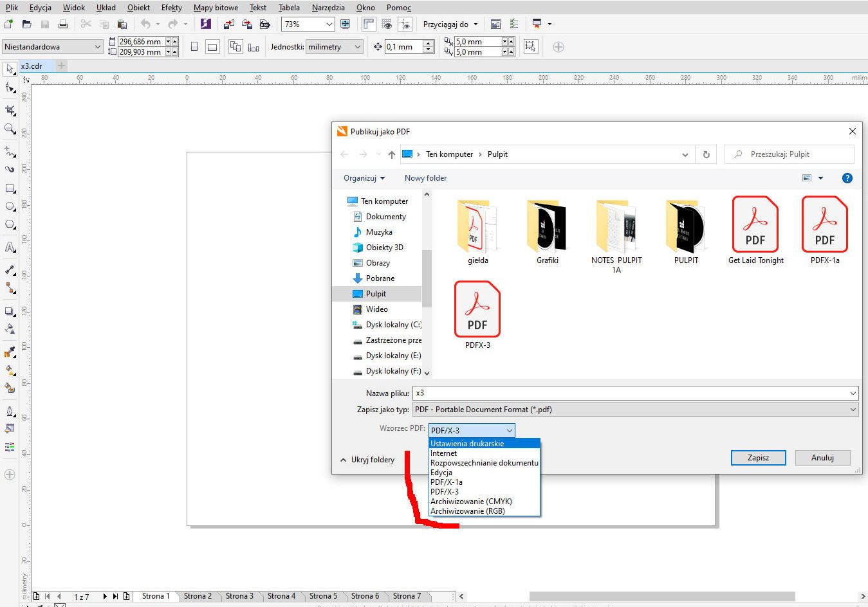Choose the Polygon tool

click(10, 224)
